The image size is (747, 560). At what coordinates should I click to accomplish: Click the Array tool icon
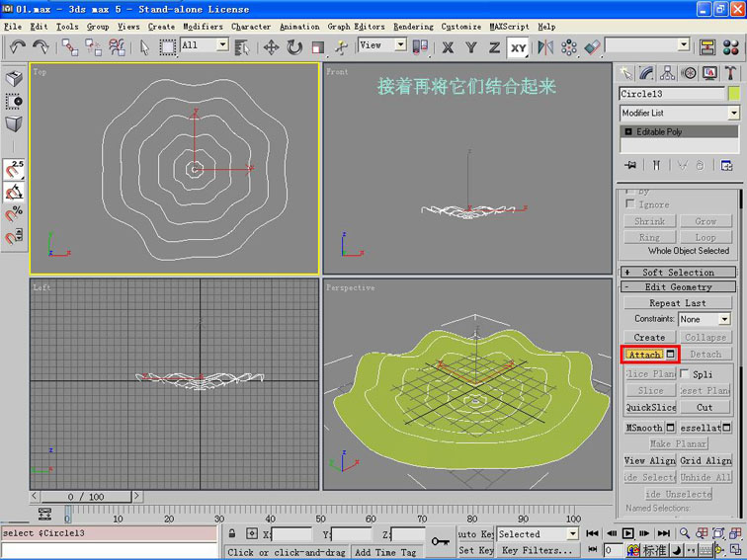(569, 47)
